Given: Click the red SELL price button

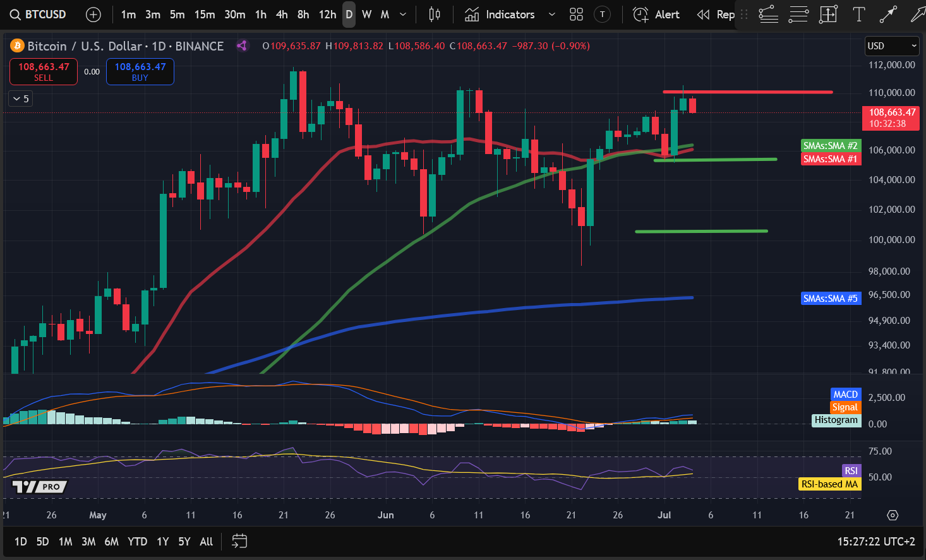Looking at the screenshot, I should pyautogui.click(x=44, y=71).
